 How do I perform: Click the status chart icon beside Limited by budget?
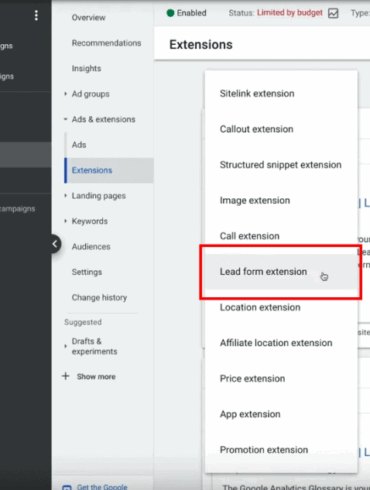click(333, 13)
